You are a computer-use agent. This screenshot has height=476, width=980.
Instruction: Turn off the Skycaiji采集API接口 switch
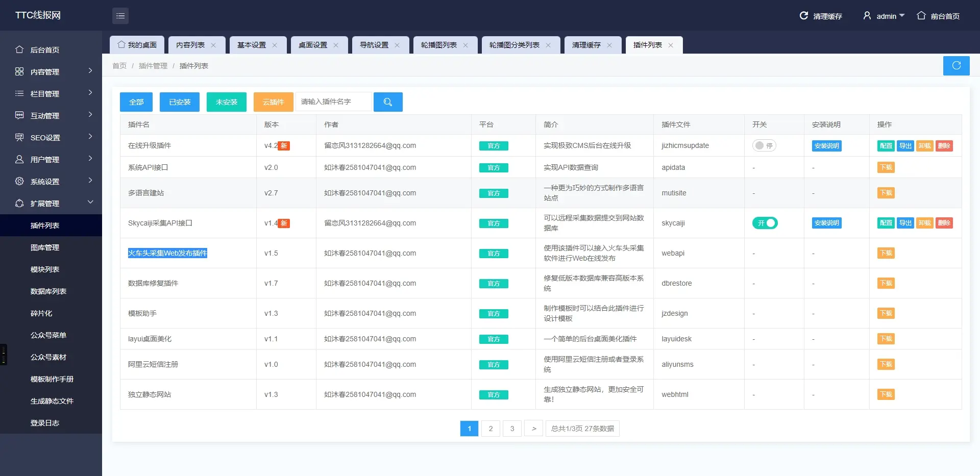(x=765, y=223)
